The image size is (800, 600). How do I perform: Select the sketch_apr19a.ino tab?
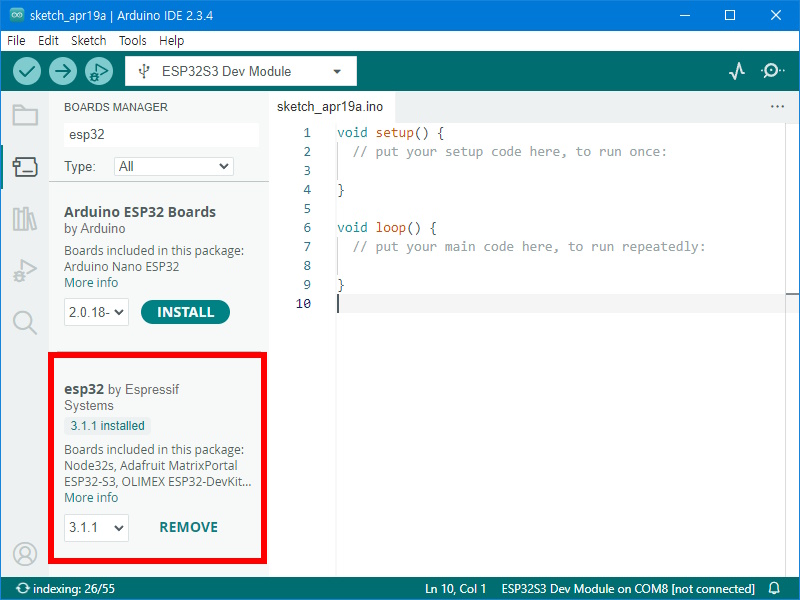point(330,107)
